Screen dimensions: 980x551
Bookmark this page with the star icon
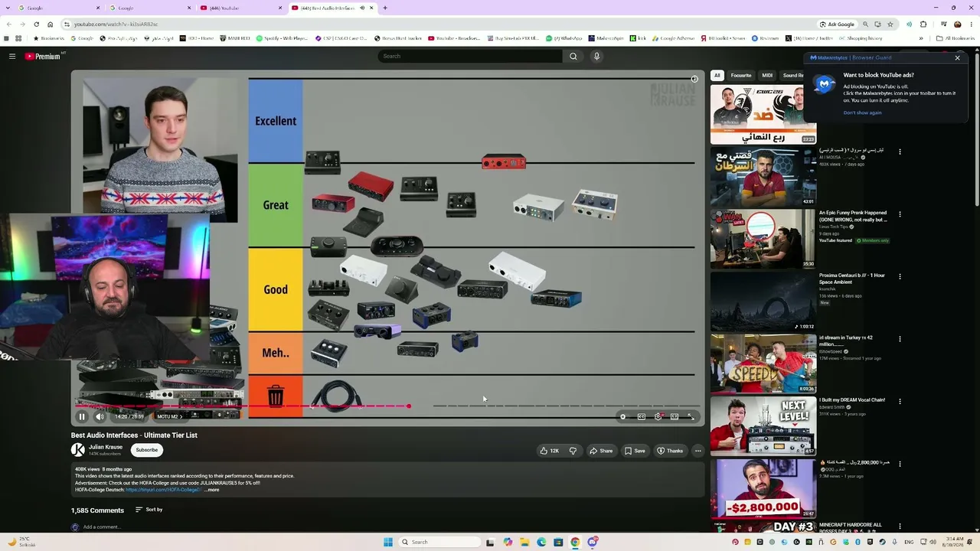tap(890, 24)
